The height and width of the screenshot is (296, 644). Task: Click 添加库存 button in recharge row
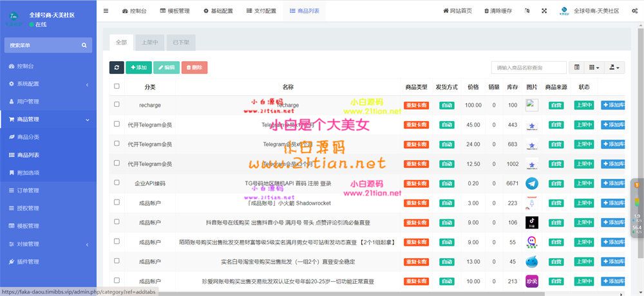(613, 105)
